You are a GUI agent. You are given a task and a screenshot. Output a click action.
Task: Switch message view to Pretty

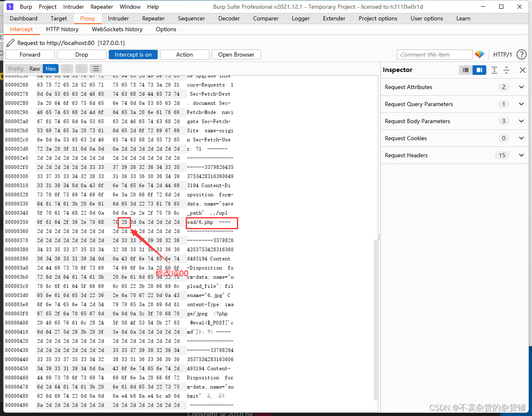(x=16, y=69)
